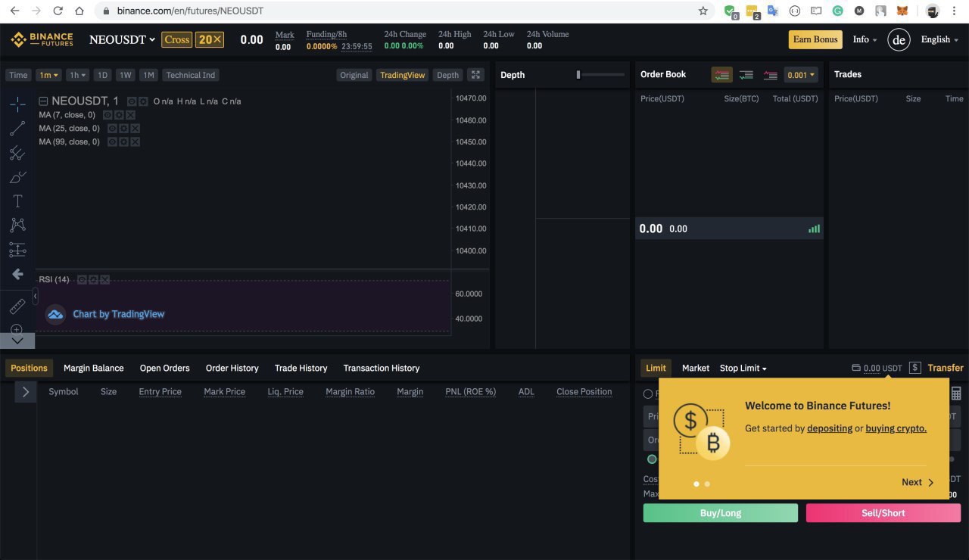The height and width of the screenshot is (560, 969).
Task: Remove the MA (25, close, 0) indicator
Action: coord(135,129)
